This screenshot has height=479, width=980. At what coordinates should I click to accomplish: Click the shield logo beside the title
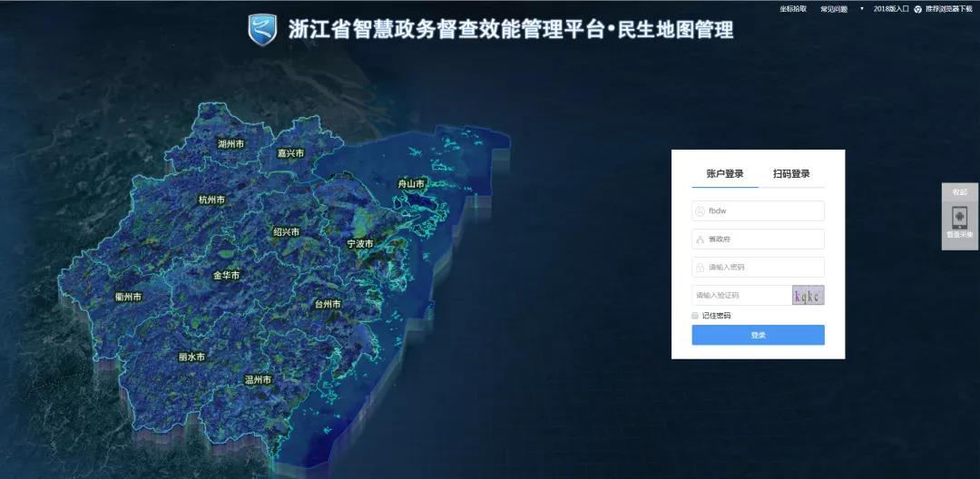(262, 30)
